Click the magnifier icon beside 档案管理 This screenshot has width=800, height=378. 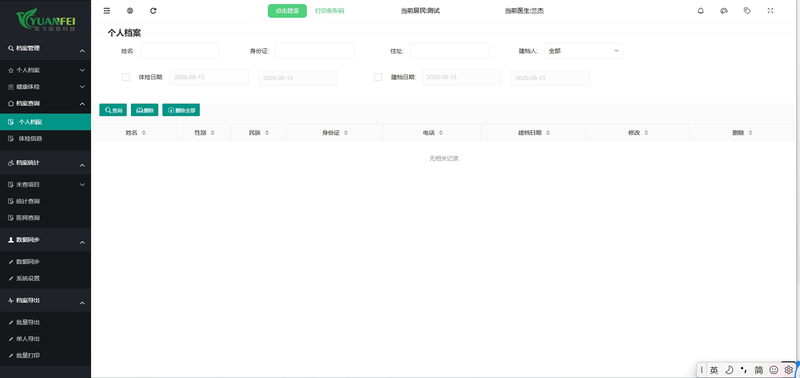pos(11,48)
